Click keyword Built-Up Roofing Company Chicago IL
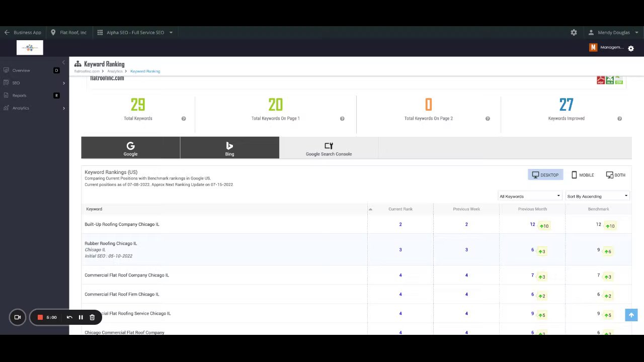Image resolution: width=644 pixels, height=362 pixels. [x=122, y=224]
